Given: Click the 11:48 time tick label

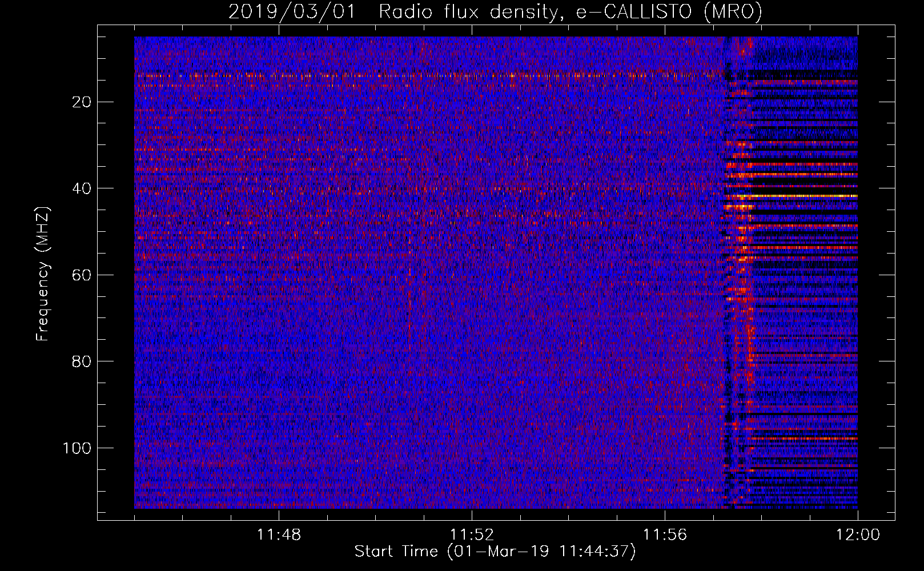Looking at the screenshot, I should click(x=279, y=535).
